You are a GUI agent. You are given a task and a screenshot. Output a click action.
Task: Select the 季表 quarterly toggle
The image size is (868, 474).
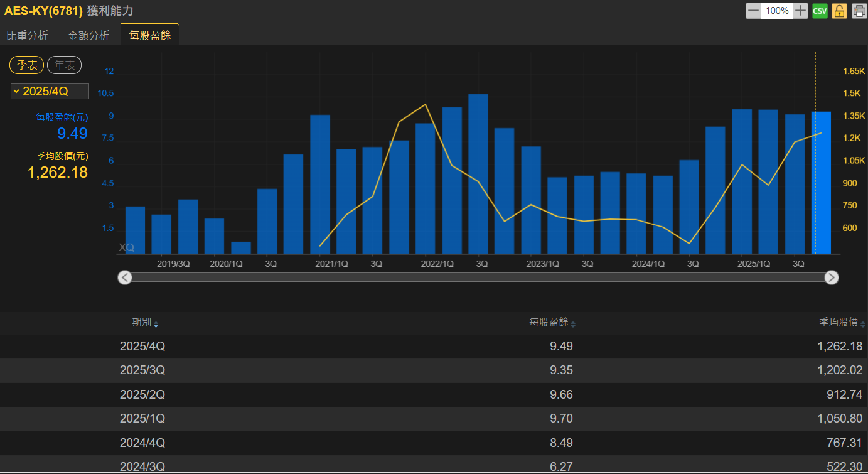coord(27,65)
